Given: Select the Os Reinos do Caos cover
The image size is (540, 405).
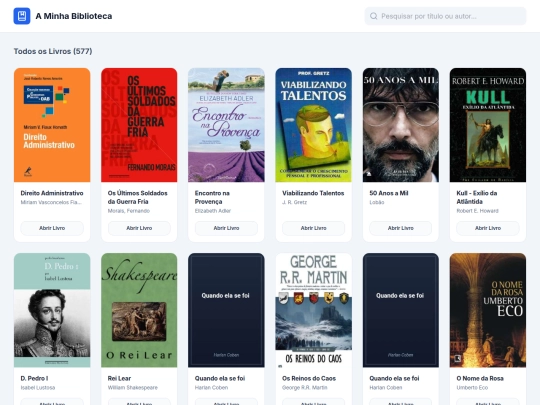Looking at the screenshot, I should click(x=313, y=310).
